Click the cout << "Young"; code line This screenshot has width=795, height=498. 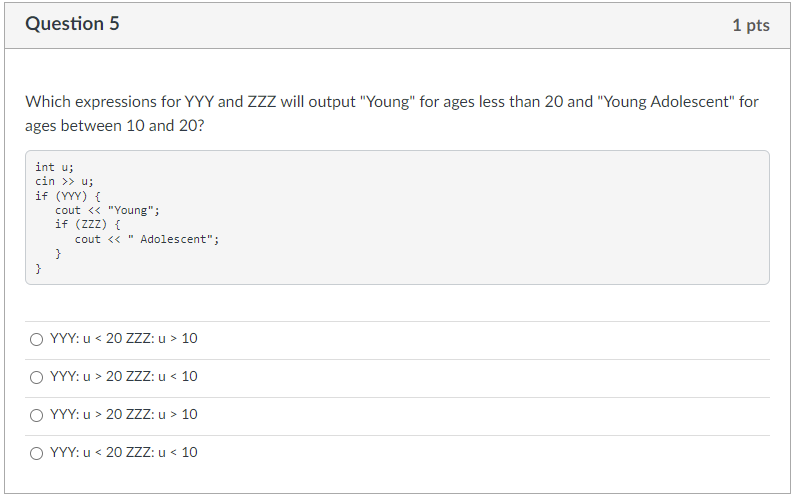point(107,210)
